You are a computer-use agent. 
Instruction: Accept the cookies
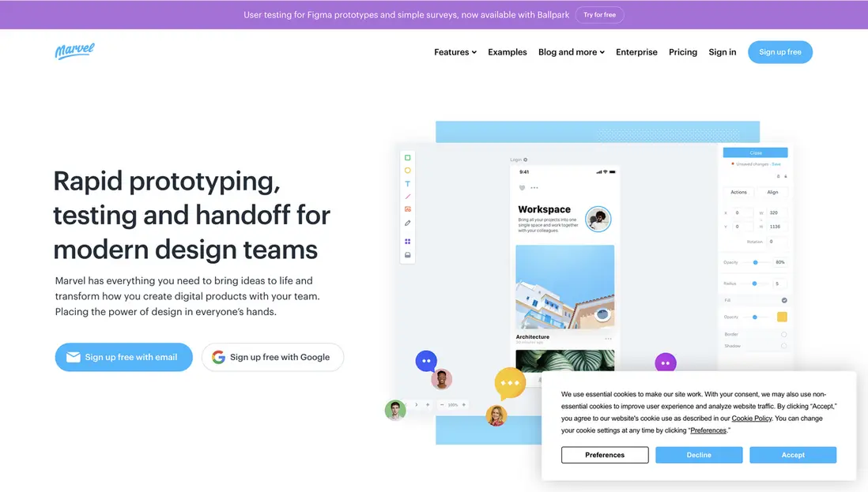click(793, 455)
